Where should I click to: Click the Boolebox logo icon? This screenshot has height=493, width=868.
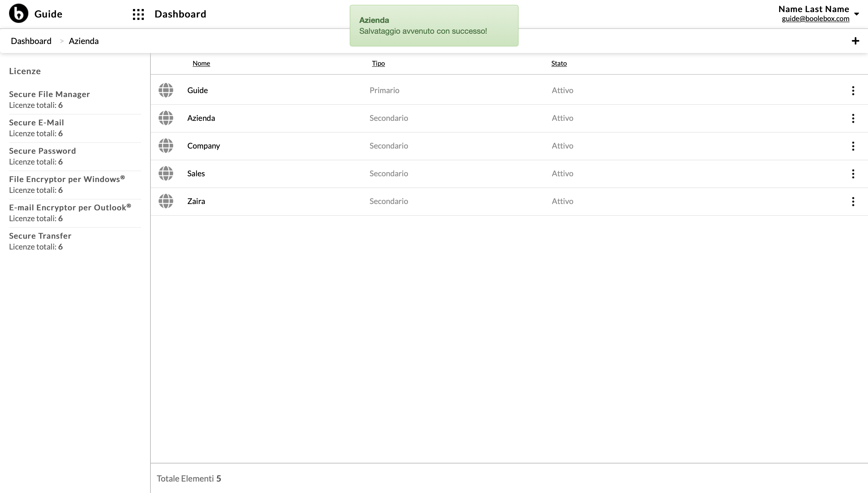pyautogui.click(x=19, y=14)
